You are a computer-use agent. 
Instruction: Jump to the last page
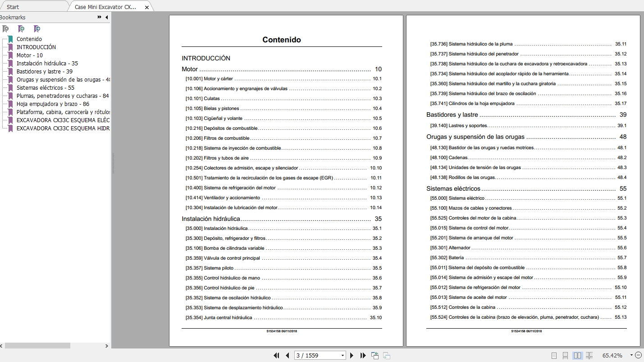(x=363, y=356)
